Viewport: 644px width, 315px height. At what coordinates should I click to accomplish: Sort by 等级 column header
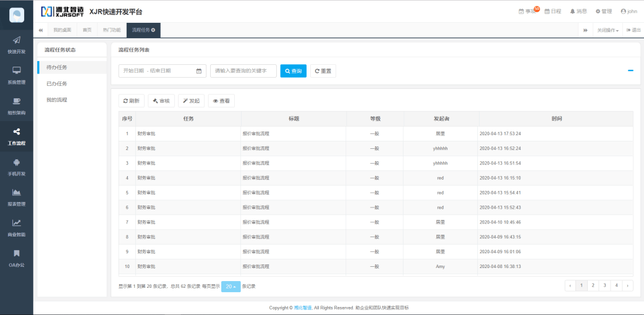tap(375, 119)
